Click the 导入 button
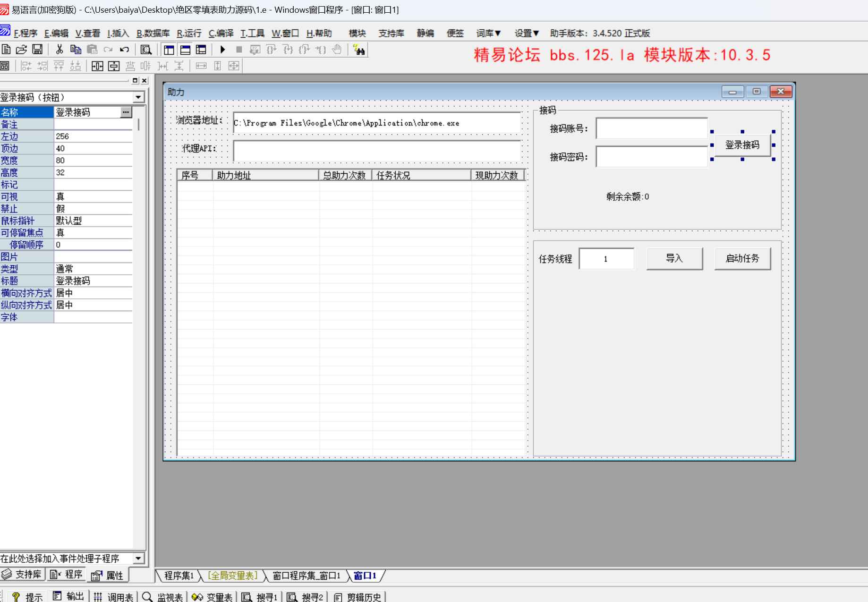 (x=674, y=259)
